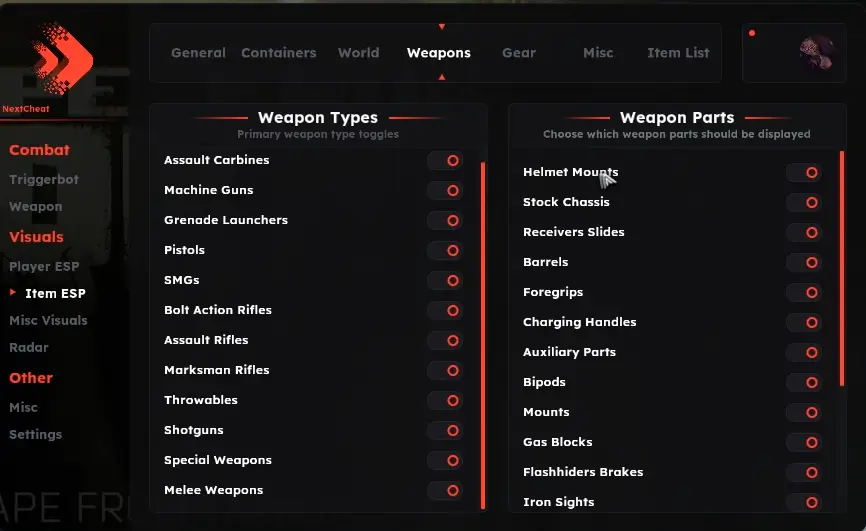Open Player ESP in the sidebar
This screenshot has height=531, width=866.
click(44, 266)
